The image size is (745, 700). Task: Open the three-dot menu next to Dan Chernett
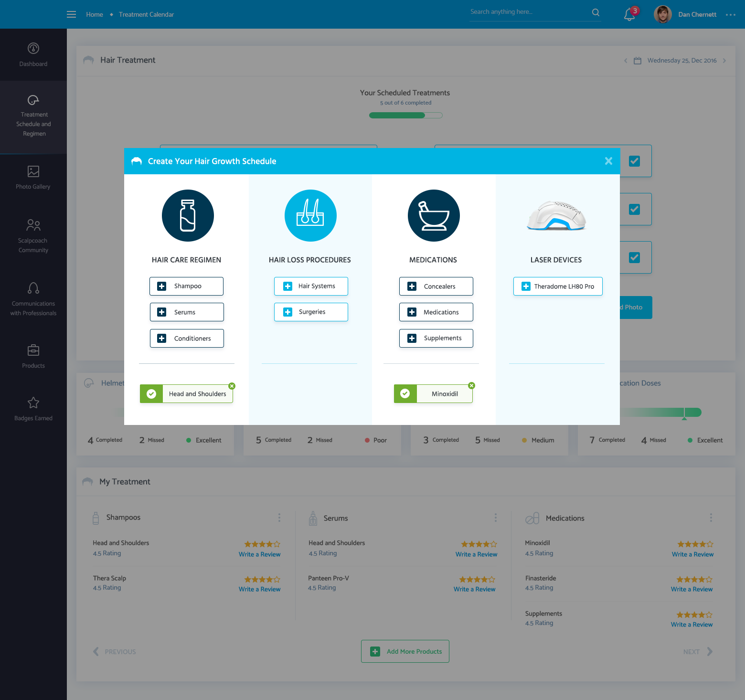point(730,15)
